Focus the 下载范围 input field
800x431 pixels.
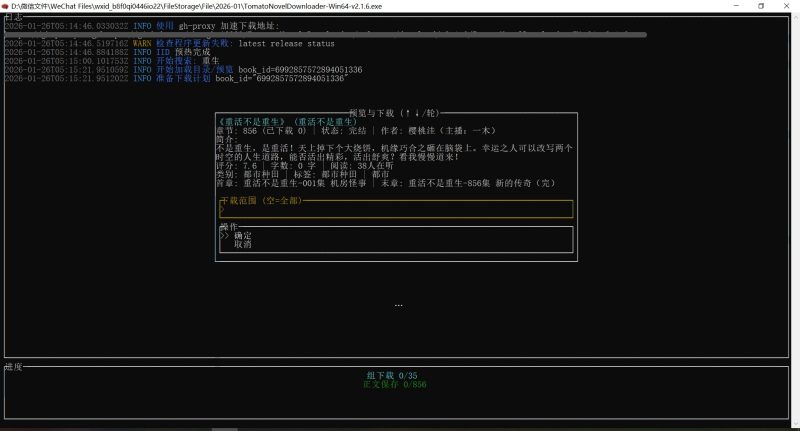[x=396, y=209]
